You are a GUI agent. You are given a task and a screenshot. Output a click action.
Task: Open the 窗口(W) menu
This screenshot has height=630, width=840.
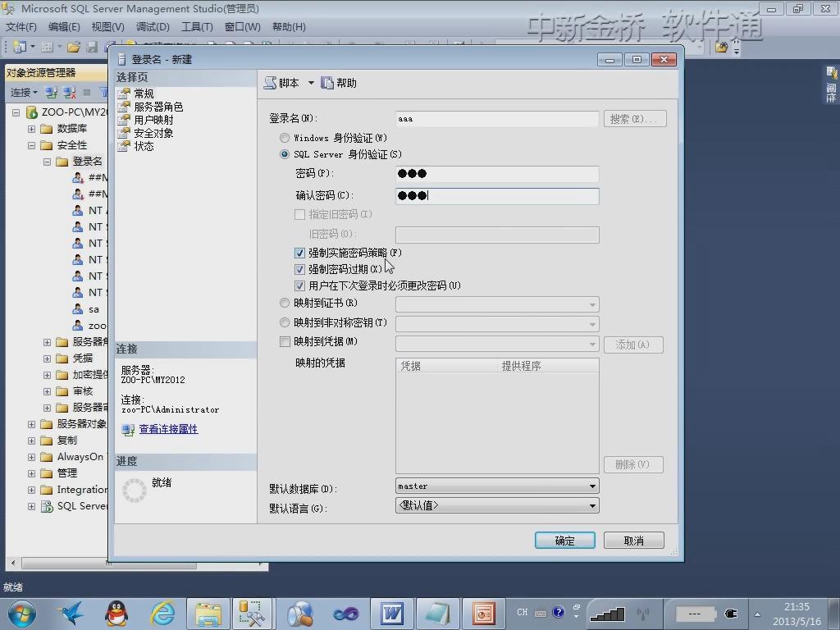pyautogui.click(x=242, y=27)
